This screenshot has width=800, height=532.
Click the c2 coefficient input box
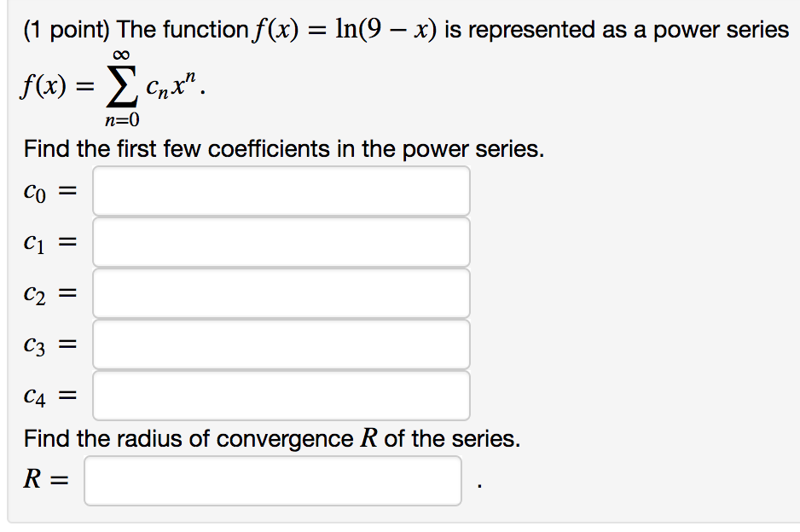point(281,292)
